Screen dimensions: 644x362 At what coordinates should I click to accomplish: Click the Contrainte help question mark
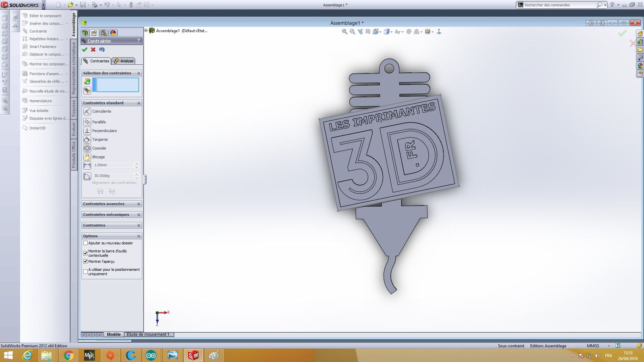[138, 41]
